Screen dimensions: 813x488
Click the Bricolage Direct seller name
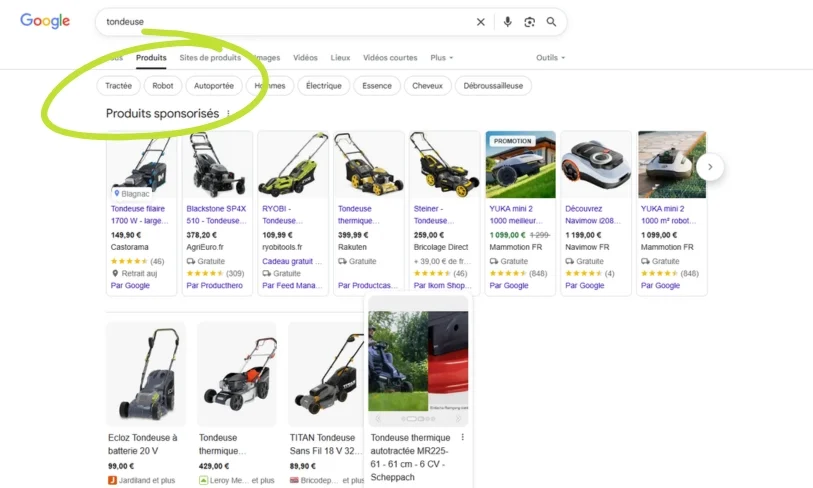[441, 247]
